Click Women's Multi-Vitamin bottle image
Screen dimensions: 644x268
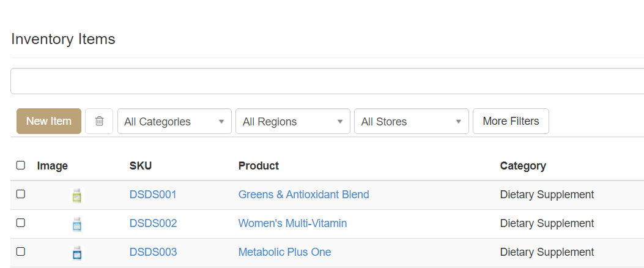tap(77, 224)
